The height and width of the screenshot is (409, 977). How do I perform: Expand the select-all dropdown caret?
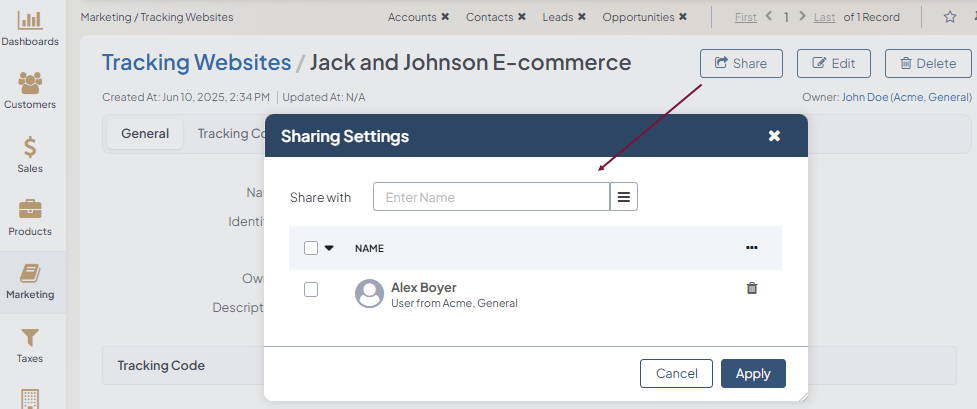point(329,248)
